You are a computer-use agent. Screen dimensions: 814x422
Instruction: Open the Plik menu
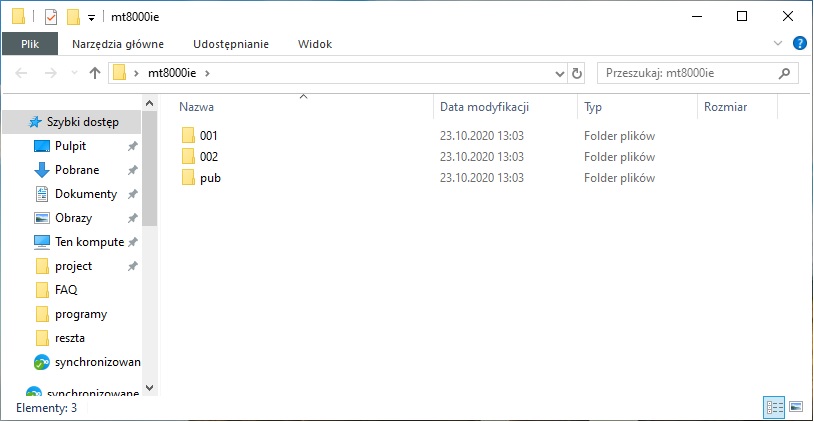(30, 44)
